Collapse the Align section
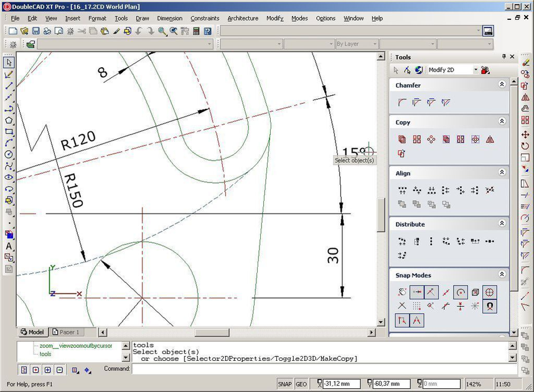This screenshot has height=392, width=534. 503,172
